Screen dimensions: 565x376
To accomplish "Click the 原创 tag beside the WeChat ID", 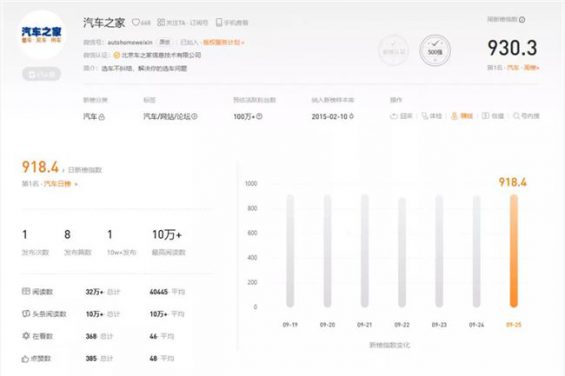I will (x=165, y=42).
